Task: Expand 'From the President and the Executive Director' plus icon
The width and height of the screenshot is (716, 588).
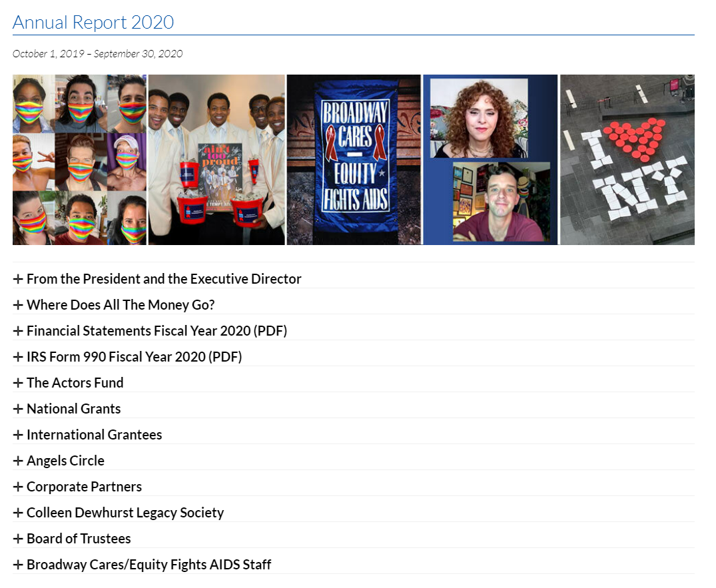Action: pos(18,279)
